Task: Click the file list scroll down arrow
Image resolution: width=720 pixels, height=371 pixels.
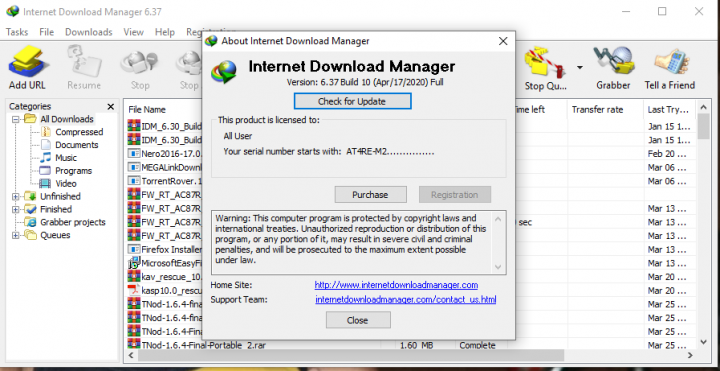Action: (703, 342)
